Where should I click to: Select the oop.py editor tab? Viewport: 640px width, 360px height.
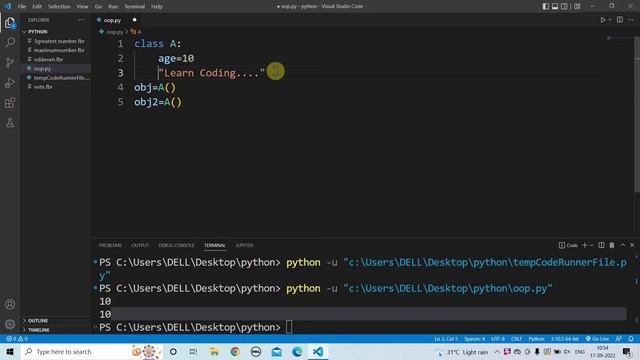[116, 20]
